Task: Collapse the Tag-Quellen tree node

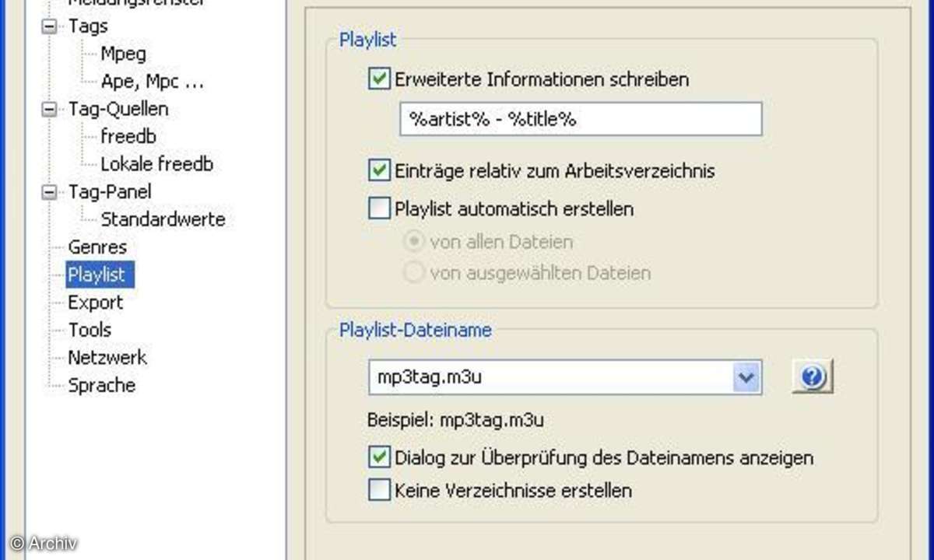Action: pyautogui.click(x=51, y=109)
